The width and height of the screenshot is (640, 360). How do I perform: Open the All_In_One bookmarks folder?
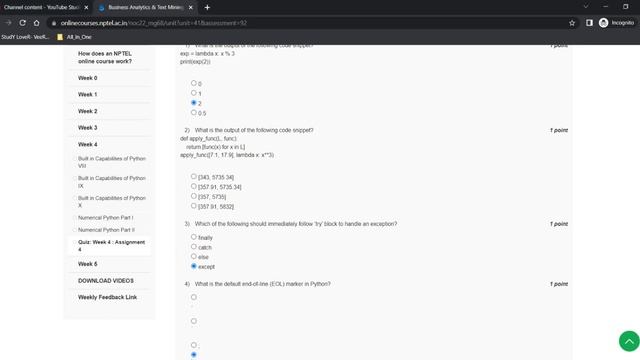(74, 37)
